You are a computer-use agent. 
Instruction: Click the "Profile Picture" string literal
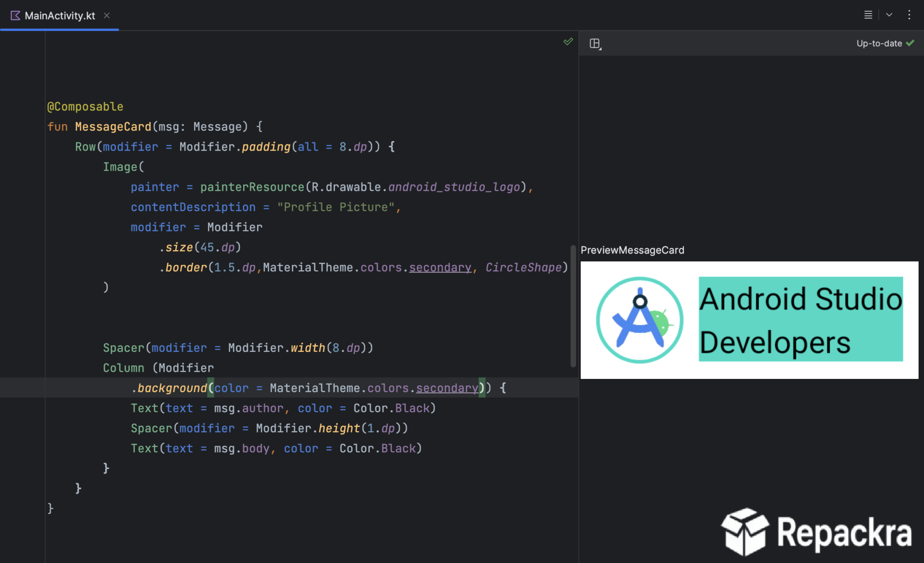point(336,207)
